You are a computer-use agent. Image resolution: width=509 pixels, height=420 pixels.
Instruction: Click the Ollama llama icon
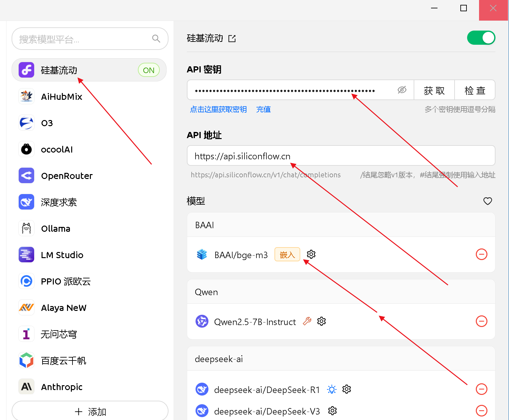click(x=26, y=228)
